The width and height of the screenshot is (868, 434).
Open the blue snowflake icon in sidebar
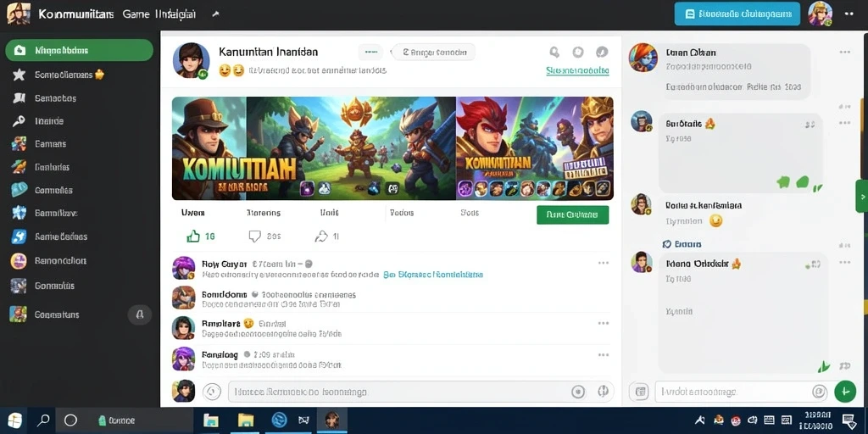(x=19, y=213)
